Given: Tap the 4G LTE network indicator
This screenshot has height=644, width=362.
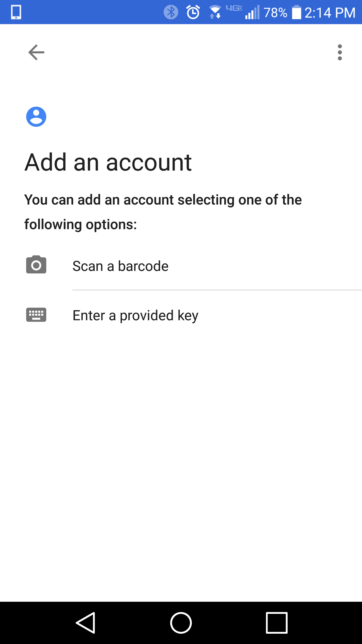Looking at the screenshot, I should point(234,9).
